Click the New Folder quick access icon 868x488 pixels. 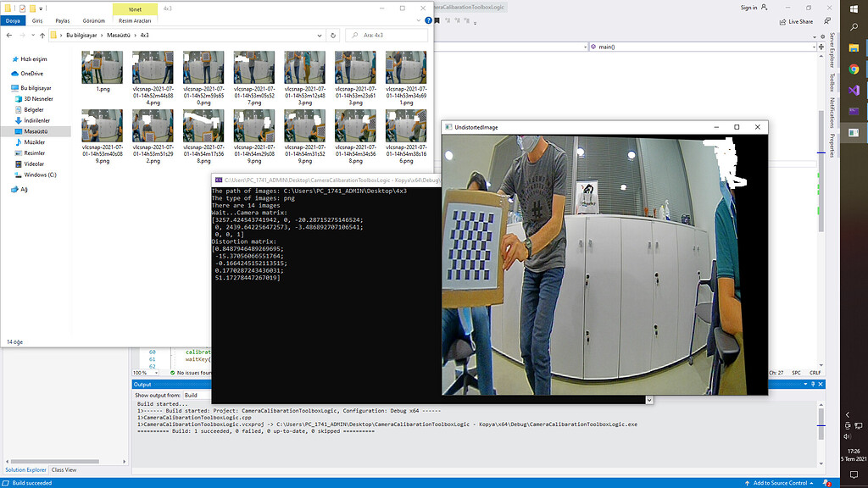[x=33, y=8]
